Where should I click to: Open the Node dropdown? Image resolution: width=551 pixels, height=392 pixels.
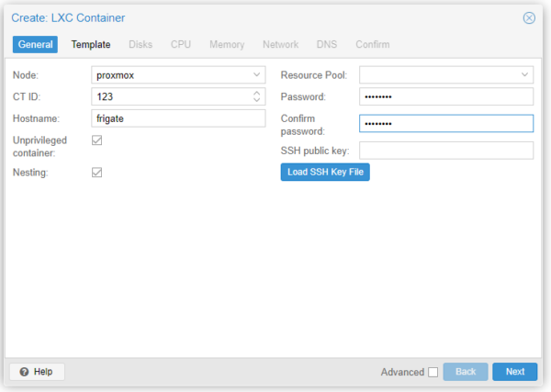[256, 75]
